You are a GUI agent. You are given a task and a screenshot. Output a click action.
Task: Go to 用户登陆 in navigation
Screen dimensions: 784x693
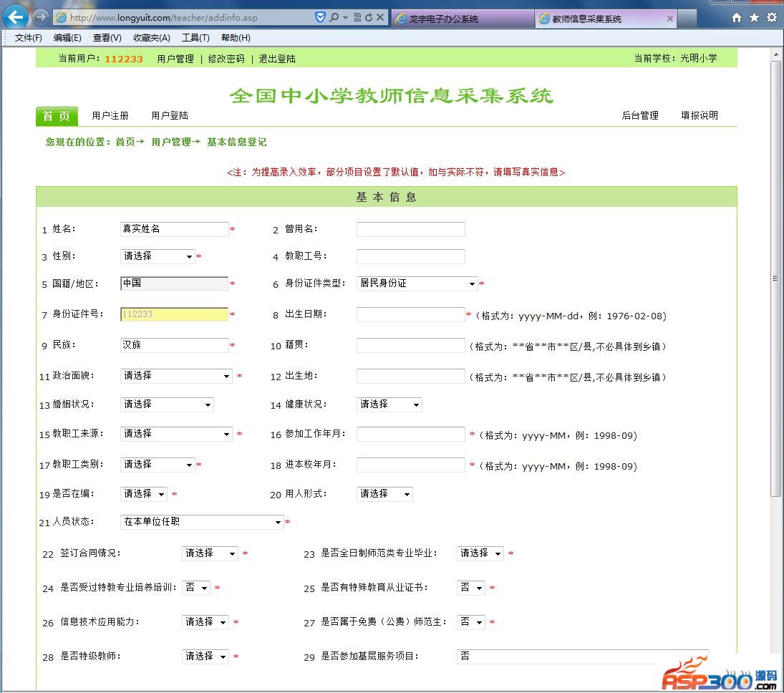[x=170, y=115]
